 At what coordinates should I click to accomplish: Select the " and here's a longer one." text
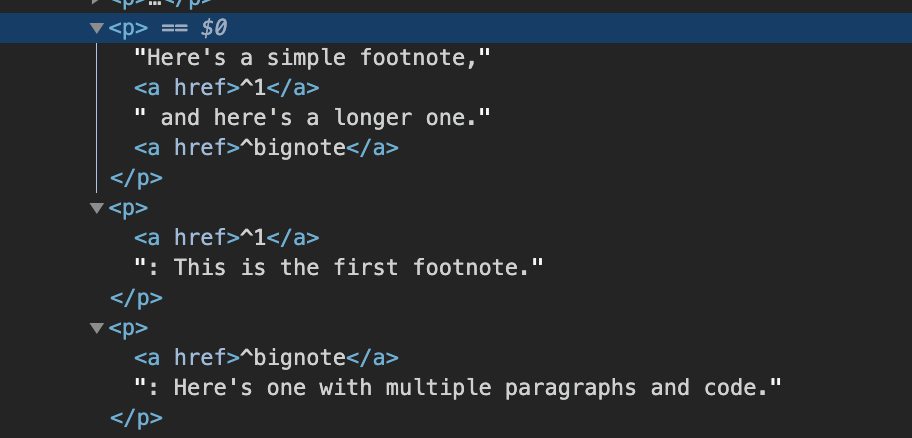pyautogui.click(x=313, y=118)
